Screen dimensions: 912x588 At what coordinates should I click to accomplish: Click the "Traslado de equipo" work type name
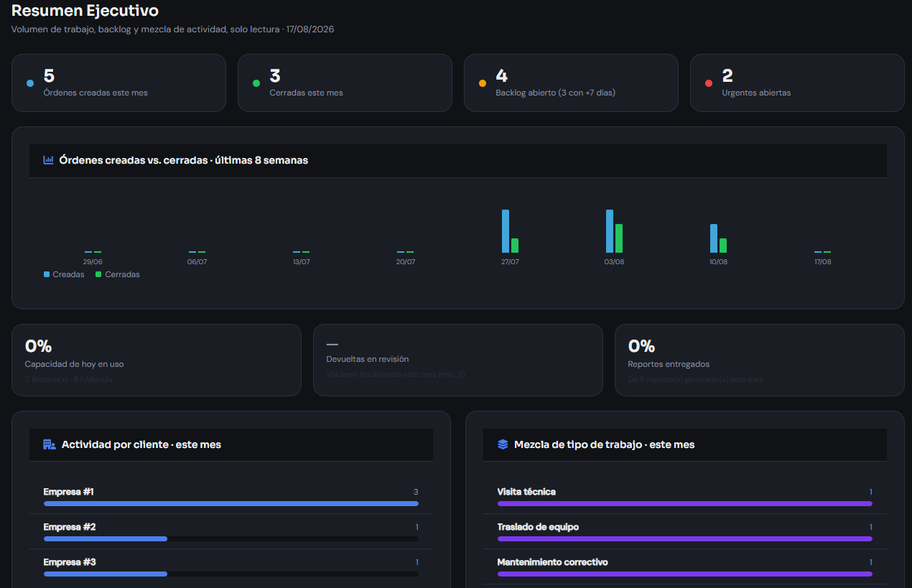click(x=538, y=527)
